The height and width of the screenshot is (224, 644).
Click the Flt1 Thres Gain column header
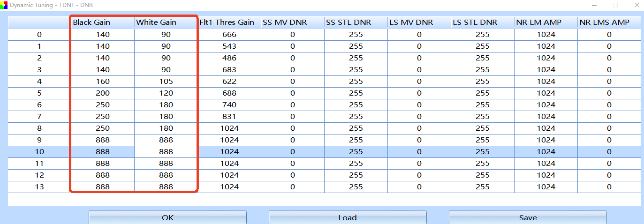(229, 22)
